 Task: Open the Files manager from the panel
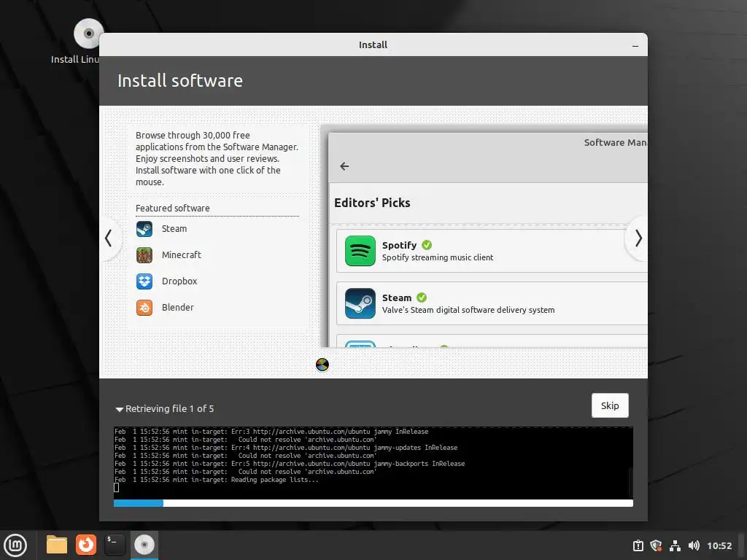pos(57,545)
